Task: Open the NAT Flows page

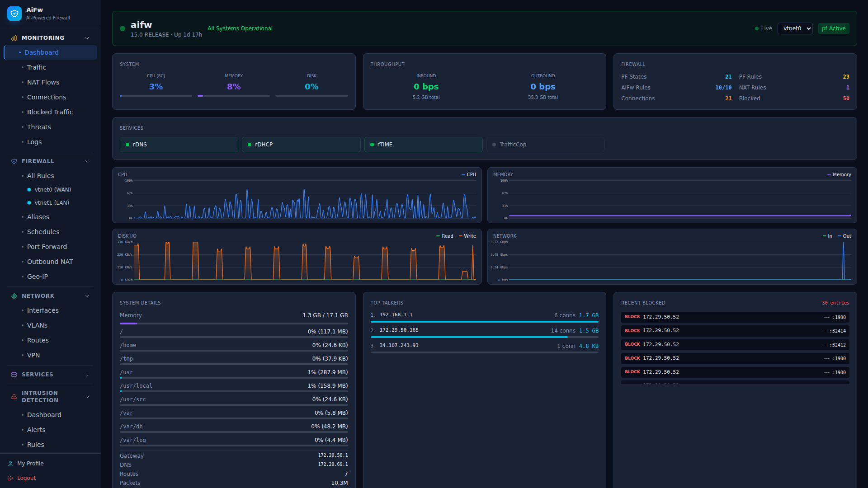Action: coord(43,82)
